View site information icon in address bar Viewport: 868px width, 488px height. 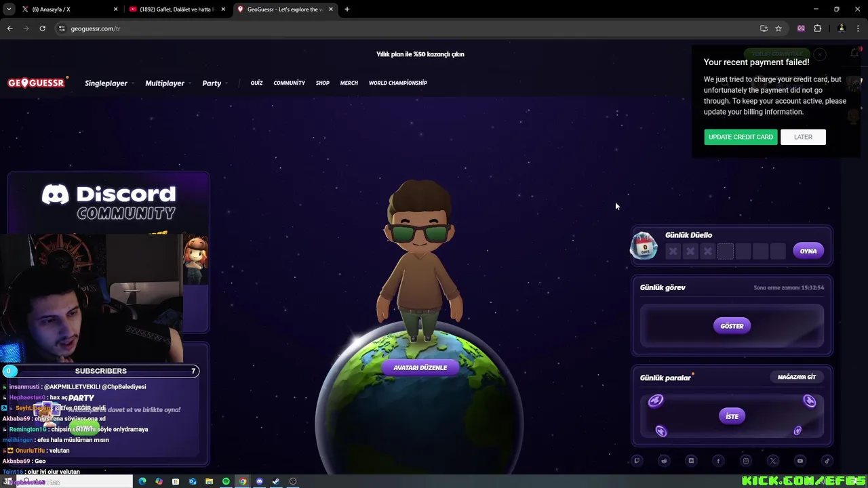pos(62,28)
